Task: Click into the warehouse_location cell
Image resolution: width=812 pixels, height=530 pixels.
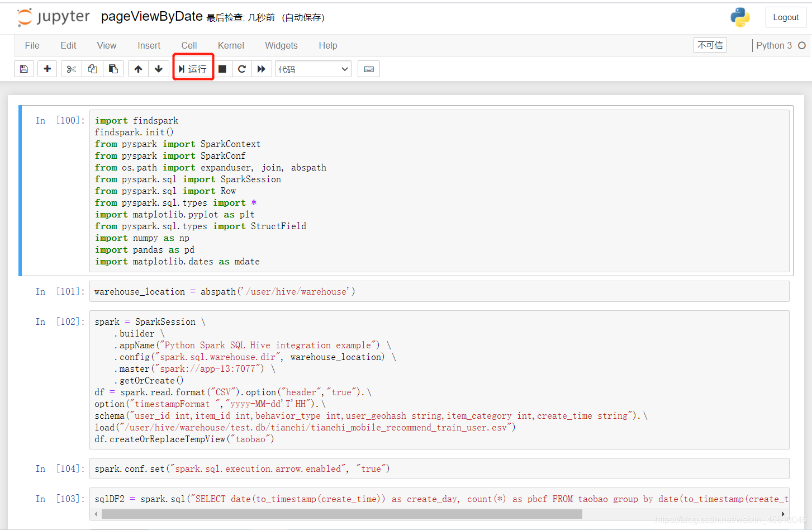Action: (439, 291)
